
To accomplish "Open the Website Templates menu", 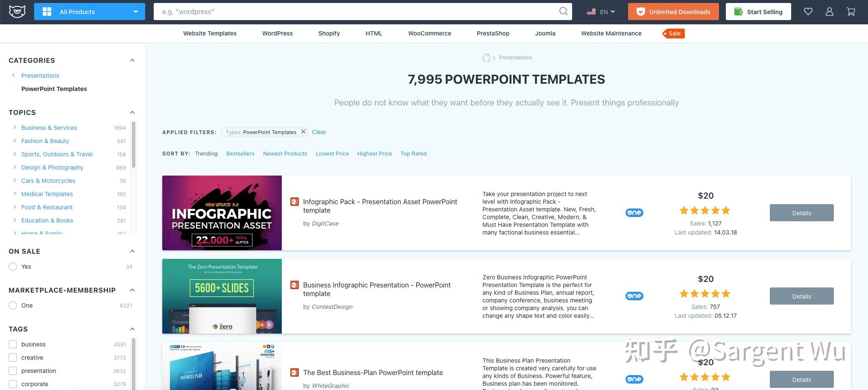I will pyautogui.click(x=210, y=33).
